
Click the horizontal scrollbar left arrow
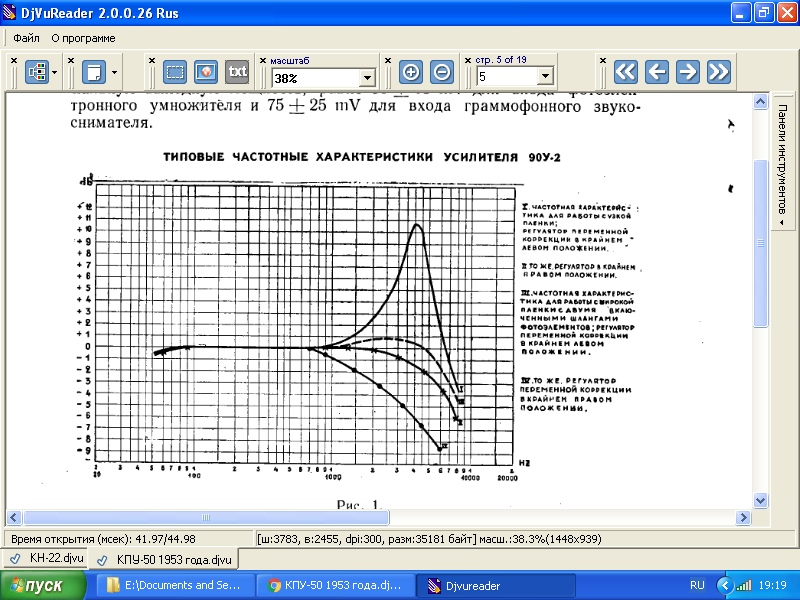14,517
